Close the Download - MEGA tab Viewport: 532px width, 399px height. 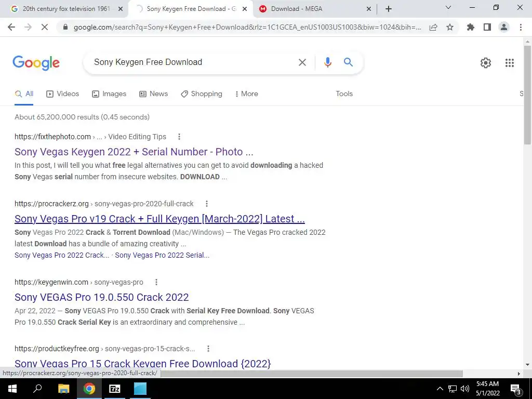369,9
